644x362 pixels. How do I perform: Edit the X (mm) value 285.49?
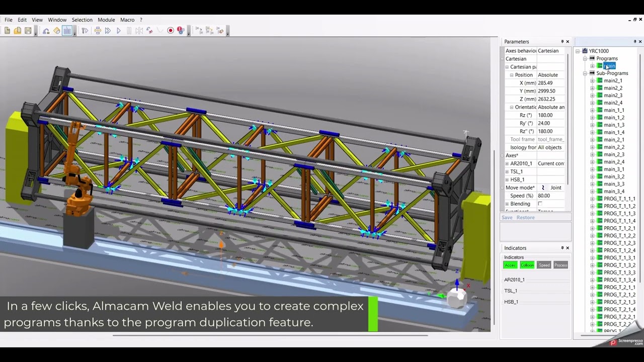coord(551,83)
